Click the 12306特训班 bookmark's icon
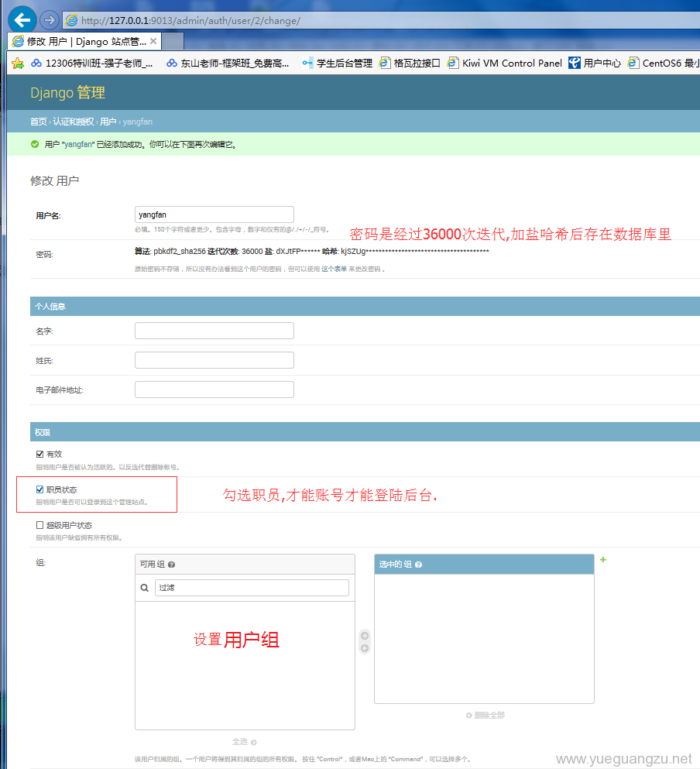The image size is (700, 769). click(36, 63)
